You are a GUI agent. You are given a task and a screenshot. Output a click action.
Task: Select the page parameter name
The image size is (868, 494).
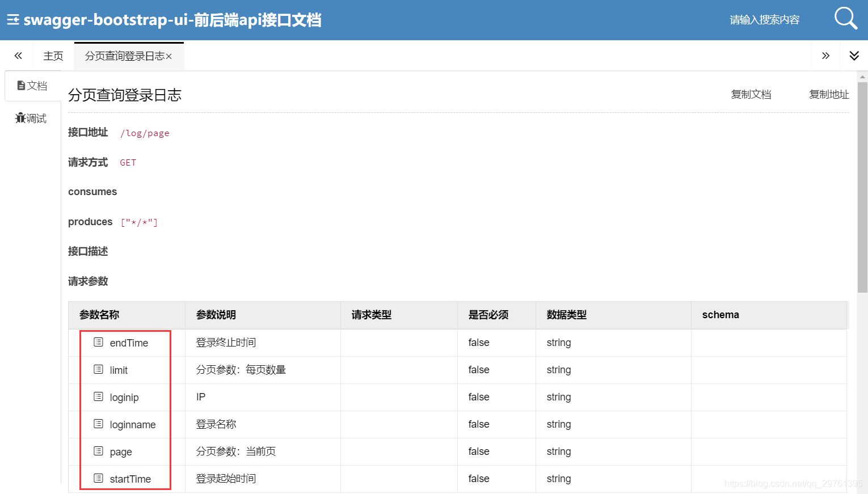pyautogui.click(x=121, y=452)
